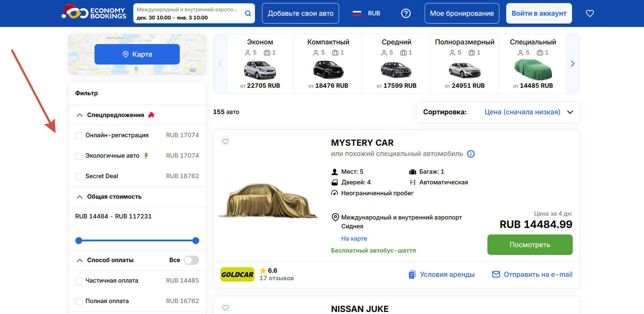Image resolution: width=644 pixels, height=314 pixels.
Task: Collapse the Общая стоимость section
Action: tap(79, 197)
